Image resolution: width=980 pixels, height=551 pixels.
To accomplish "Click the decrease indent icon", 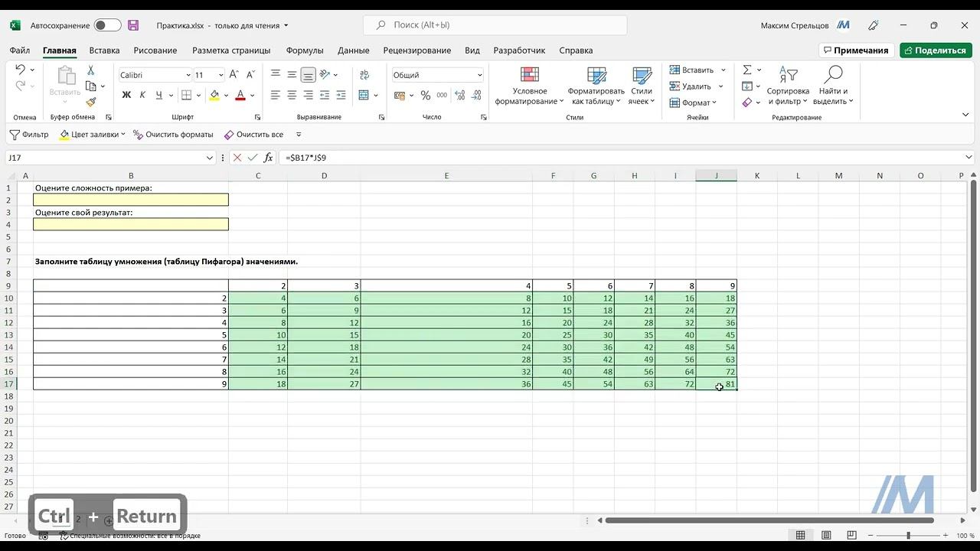I will [325, 96].
